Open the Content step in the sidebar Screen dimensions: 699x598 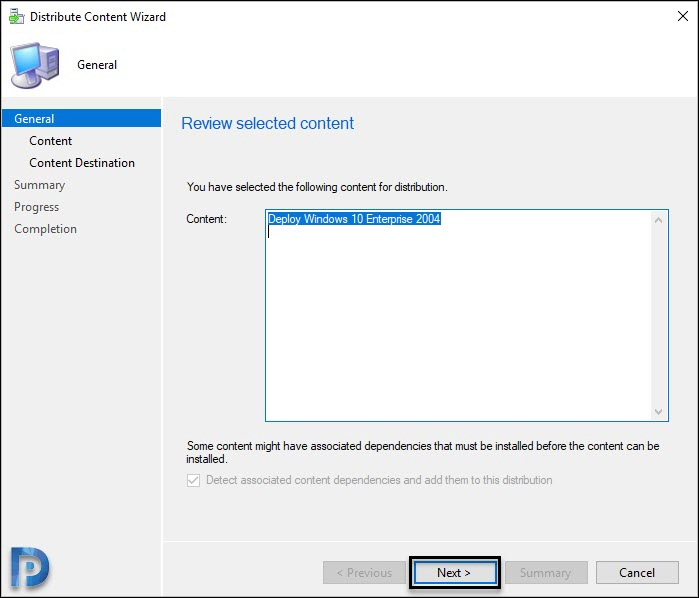(50, 141)
